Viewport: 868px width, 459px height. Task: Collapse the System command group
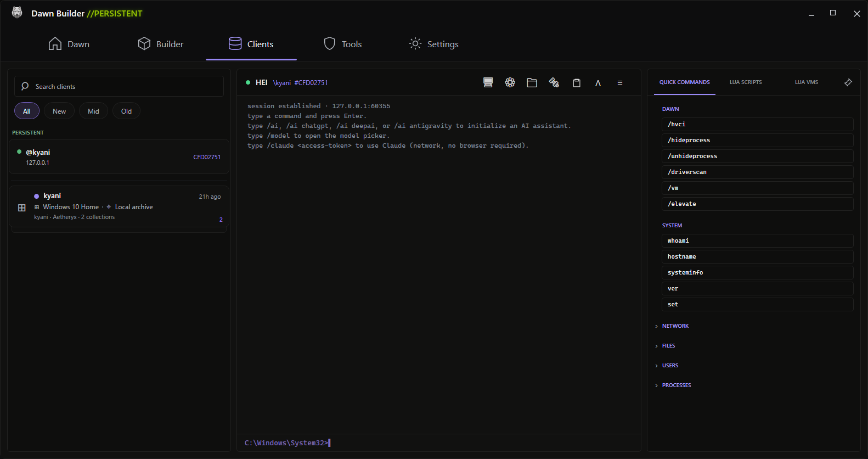672,226
